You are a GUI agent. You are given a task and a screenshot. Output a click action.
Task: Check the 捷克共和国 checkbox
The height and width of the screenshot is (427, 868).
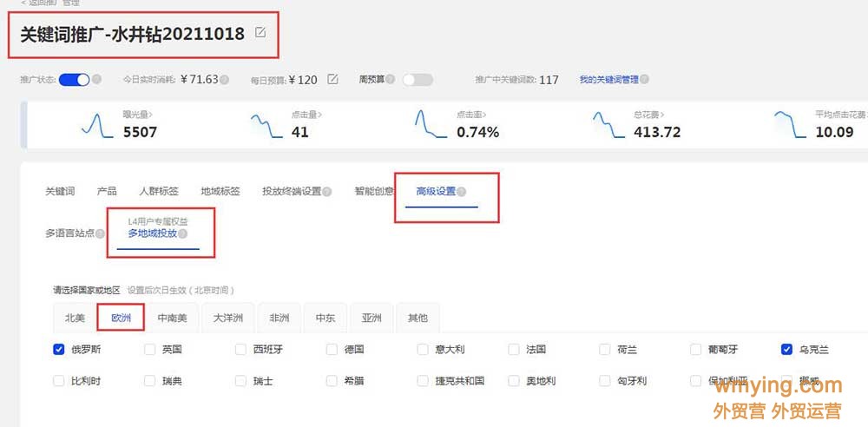423,381
